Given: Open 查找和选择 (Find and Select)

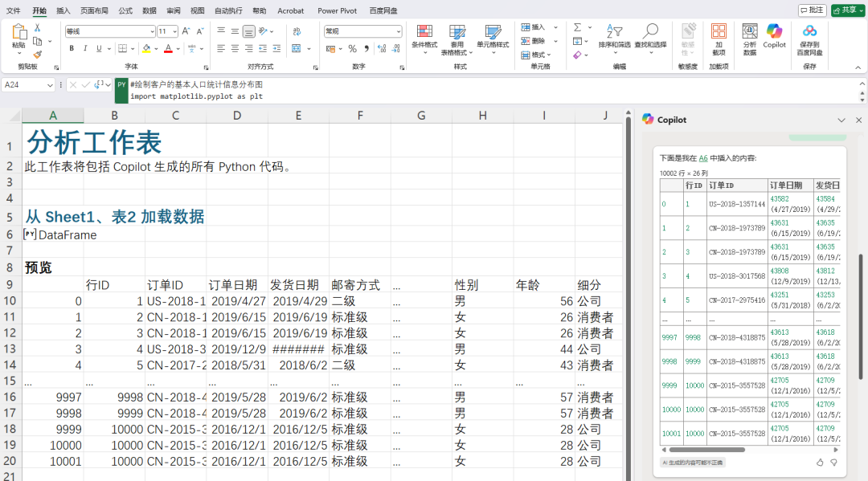Looking at the screenshot, I should point(652,36).
